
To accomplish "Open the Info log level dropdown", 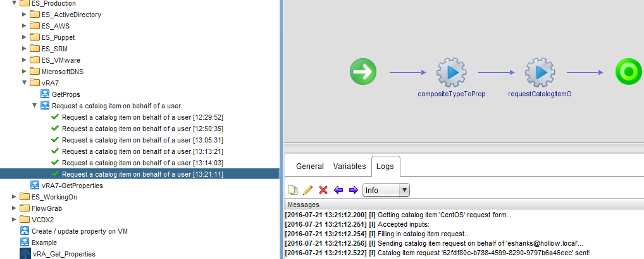I will click(x=386, y=190).
